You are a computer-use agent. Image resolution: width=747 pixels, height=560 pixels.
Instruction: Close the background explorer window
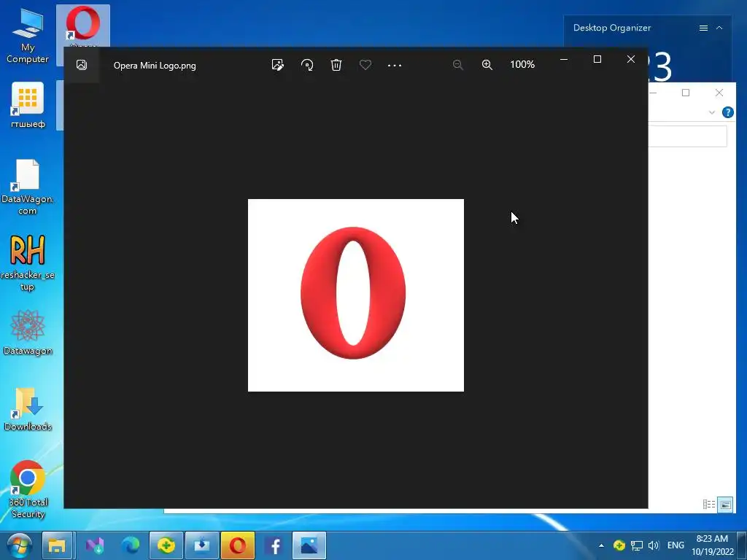click(x=719, y=93)
